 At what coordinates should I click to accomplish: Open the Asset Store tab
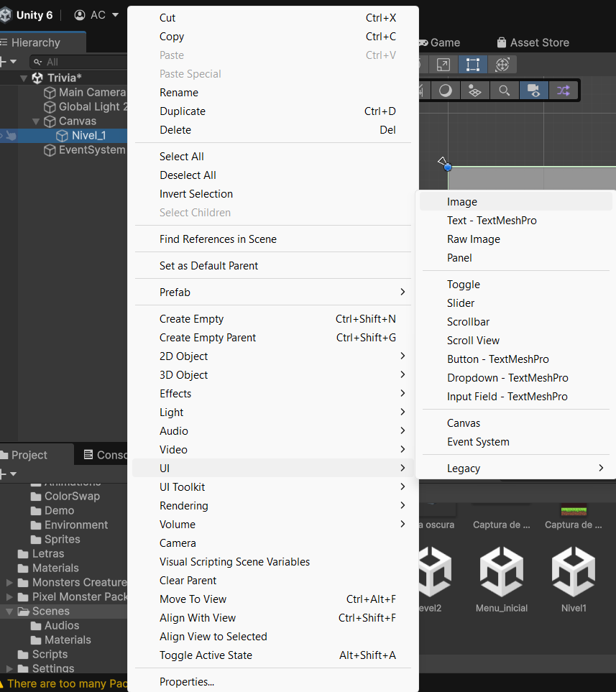(533, 42)
